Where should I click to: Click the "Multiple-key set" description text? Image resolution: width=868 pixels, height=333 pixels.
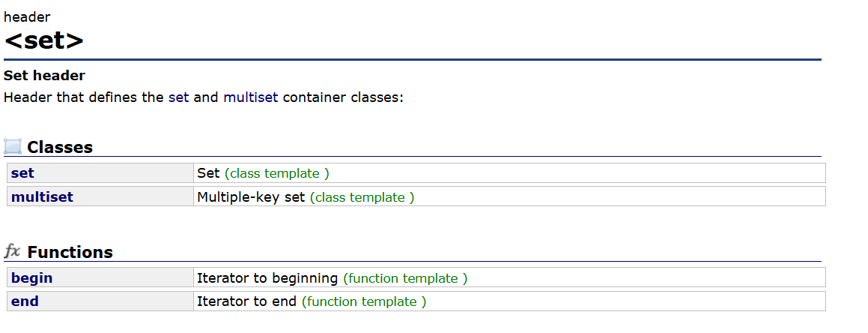251,196
